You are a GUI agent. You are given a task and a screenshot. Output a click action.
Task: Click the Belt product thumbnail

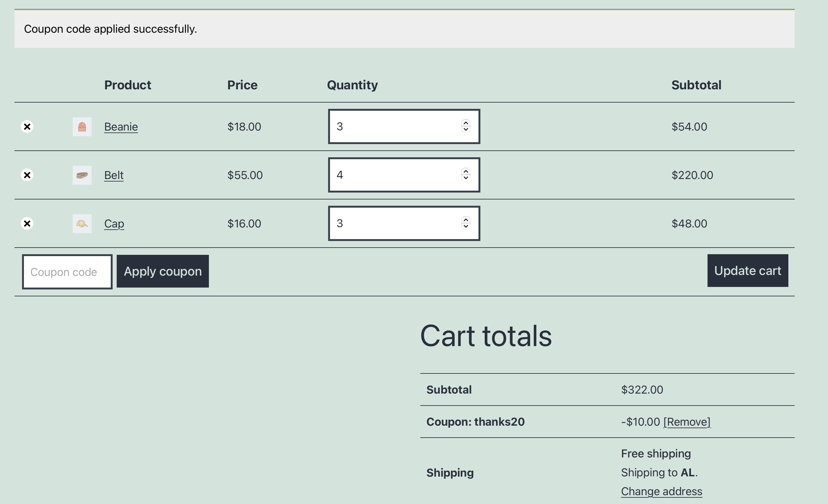pyautogui.click(x=82, y=175)
